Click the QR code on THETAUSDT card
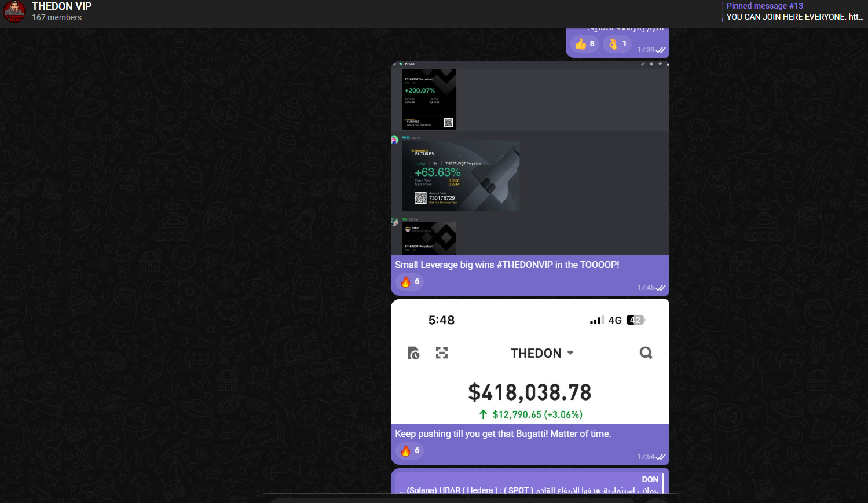Screen dimensions: 868x503 tap(420, 198)
